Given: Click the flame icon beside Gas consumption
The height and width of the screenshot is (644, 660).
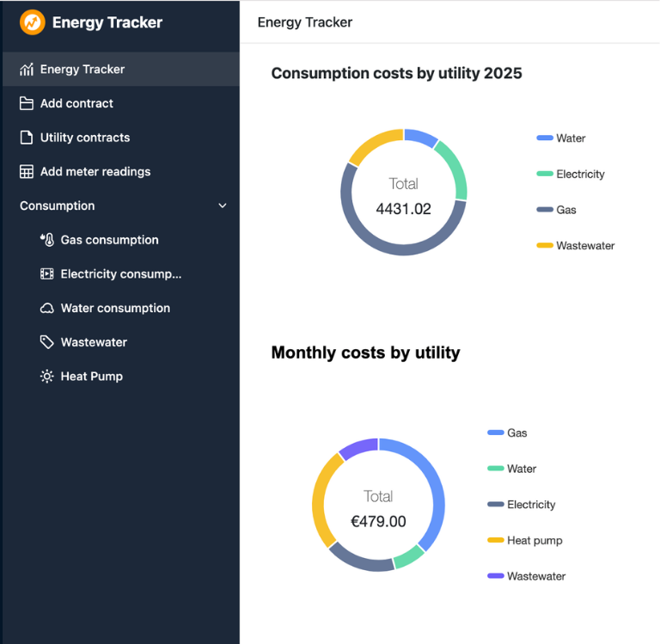Looking at the screenshot, I should tap(47, 240).
